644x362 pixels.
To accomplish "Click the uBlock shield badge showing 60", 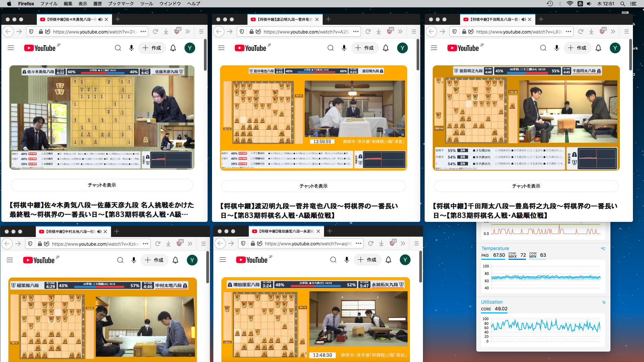I will click(177, 31).
